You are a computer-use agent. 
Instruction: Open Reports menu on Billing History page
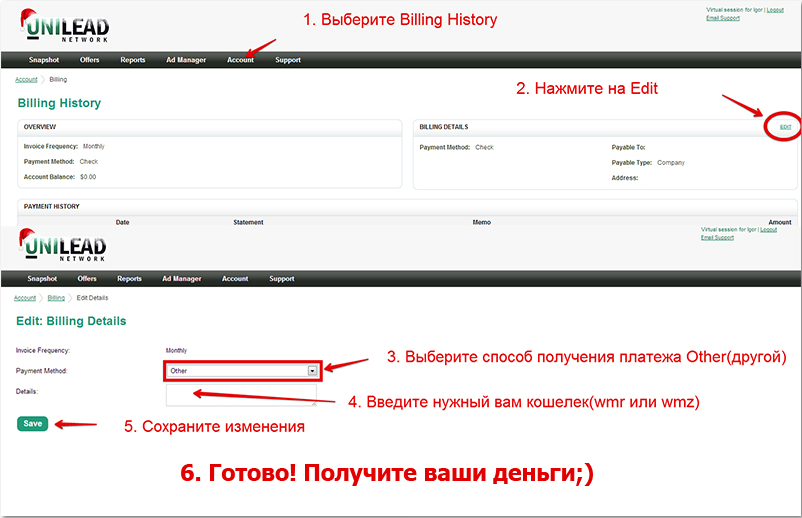(132, 60)
